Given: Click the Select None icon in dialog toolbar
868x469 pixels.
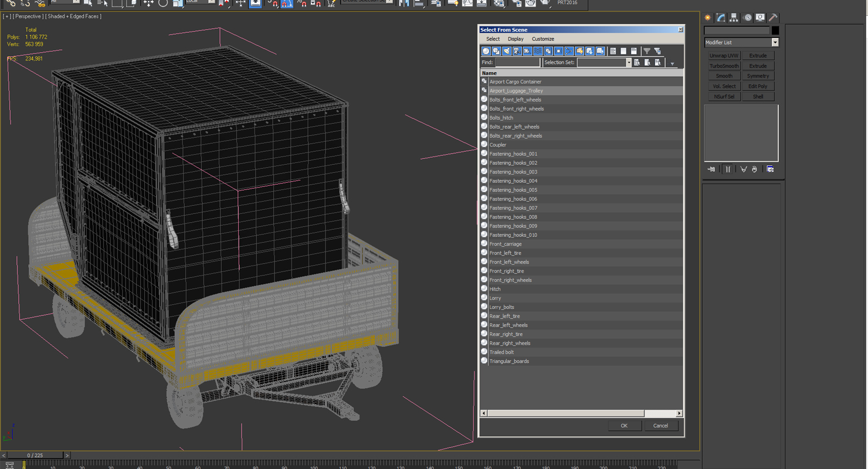Looking at the screenshot, I should 623,51.
